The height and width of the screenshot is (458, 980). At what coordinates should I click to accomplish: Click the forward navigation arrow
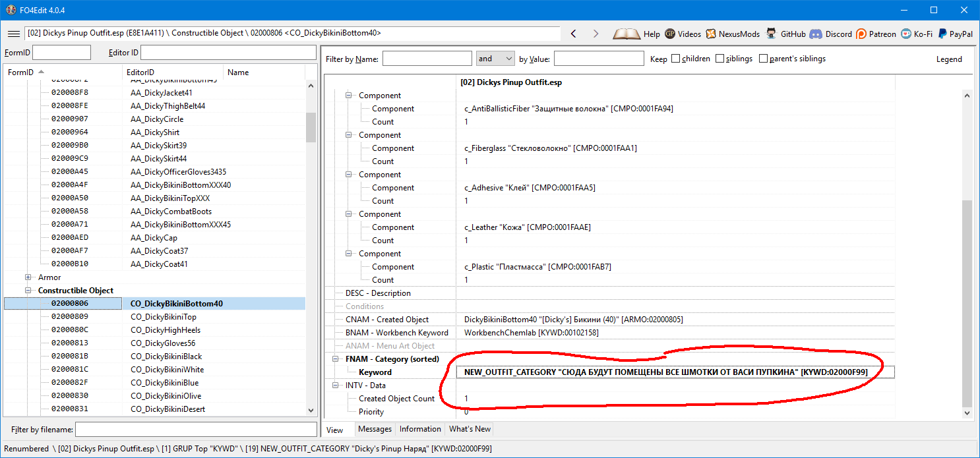tap(596, 34)
